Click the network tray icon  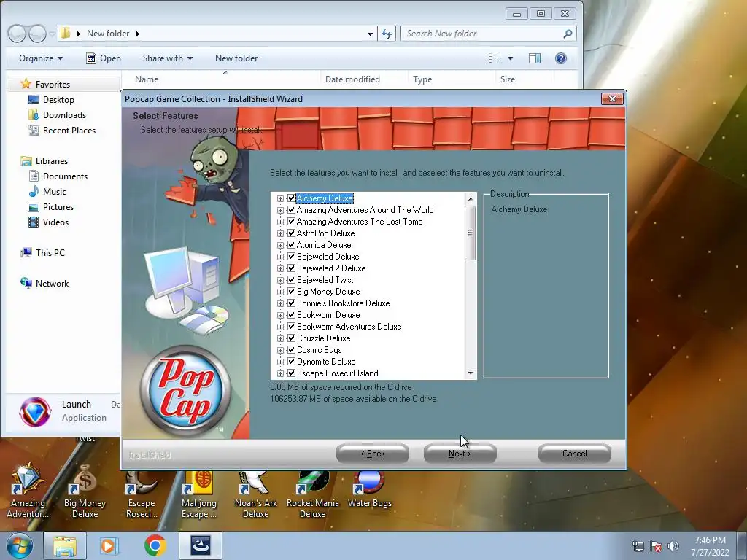click(638, 546)
